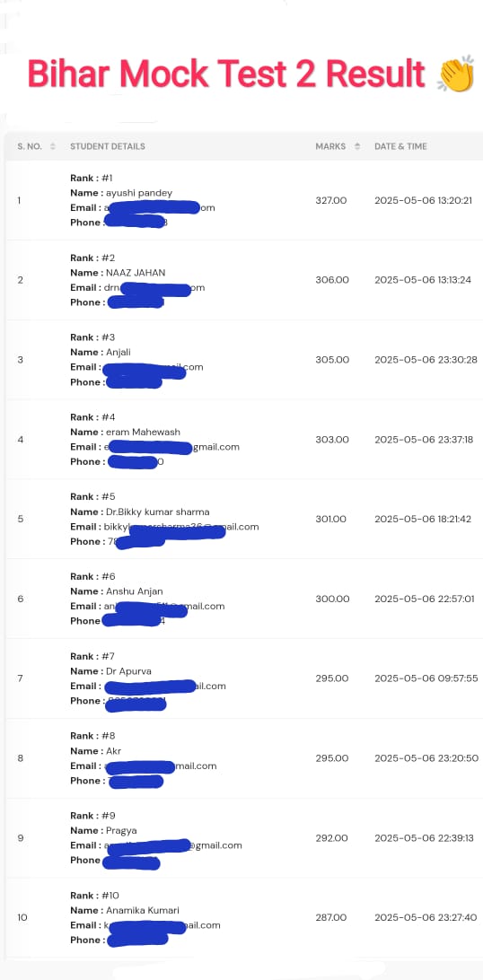Click the 292.00 marks value for Pragya
This screenshot has height=980, width=483.
pos(332,838)
